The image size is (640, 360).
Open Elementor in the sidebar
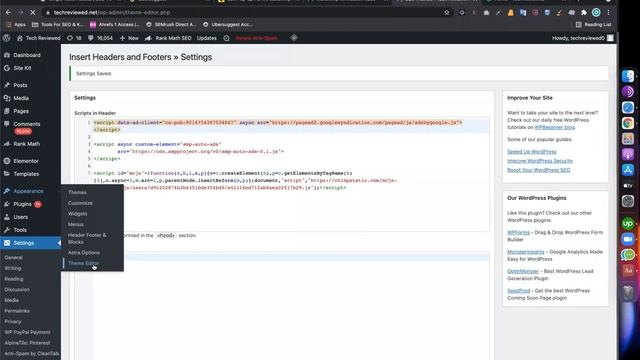pos(26,161)
